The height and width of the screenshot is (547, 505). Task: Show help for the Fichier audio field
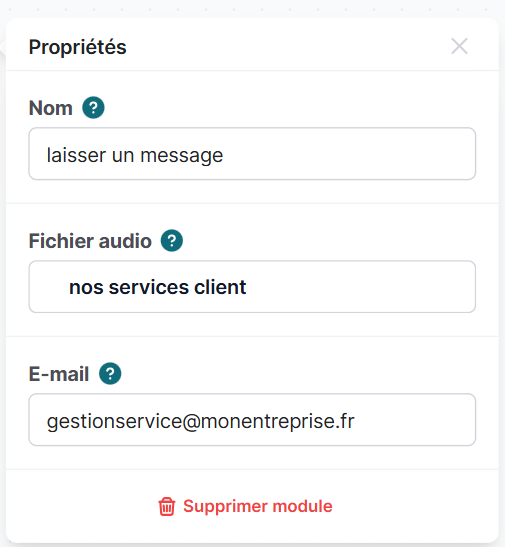pos(172,240)
